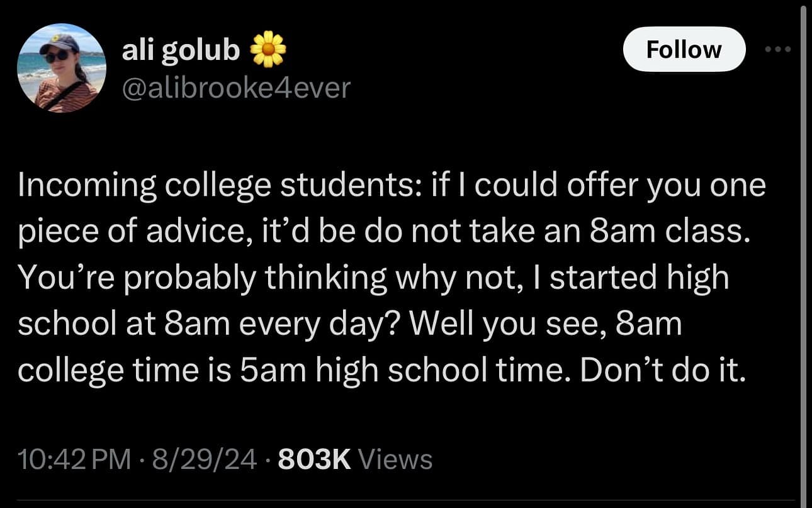812x508 pixels.
Task: Click the display name "ali golub"
Action: click(181, 50)
